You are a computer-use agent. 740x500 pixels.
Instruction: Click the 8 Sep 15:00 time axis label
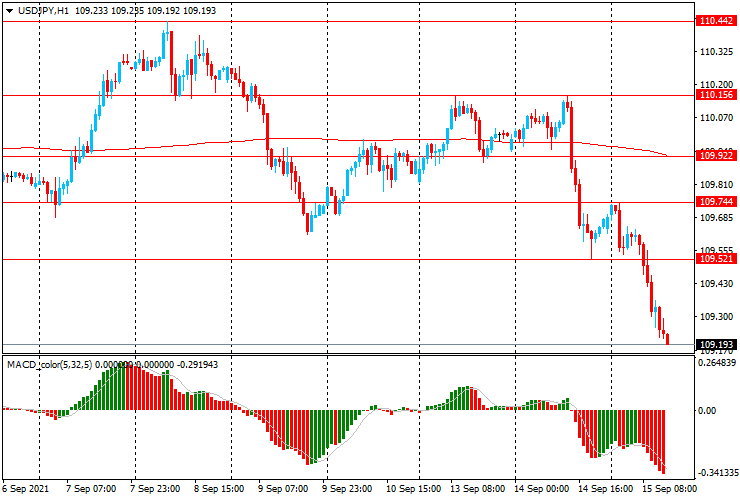pos(219,488)
